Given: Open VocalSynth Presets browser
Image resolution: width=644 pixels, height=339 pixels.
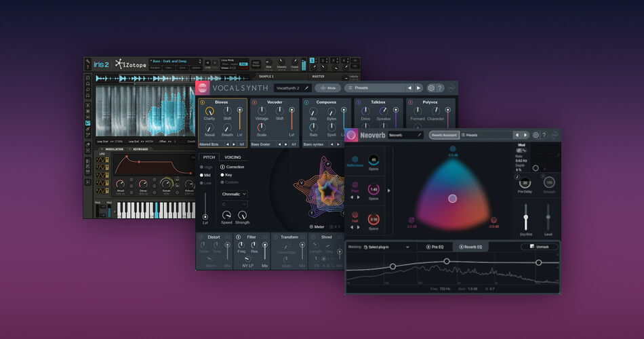Looking at the screenshot, I should [375, 88].
